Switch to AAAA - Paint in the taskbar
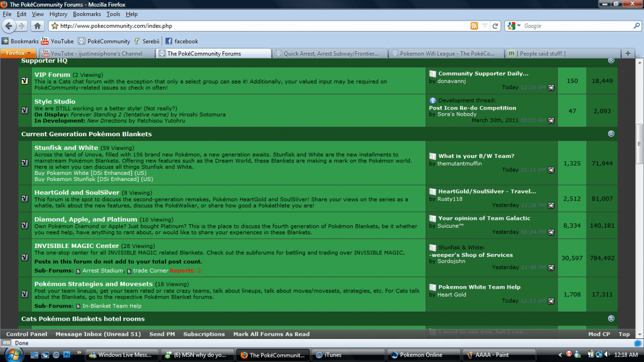This screenshot has height=362, width=644. [498, 354]
